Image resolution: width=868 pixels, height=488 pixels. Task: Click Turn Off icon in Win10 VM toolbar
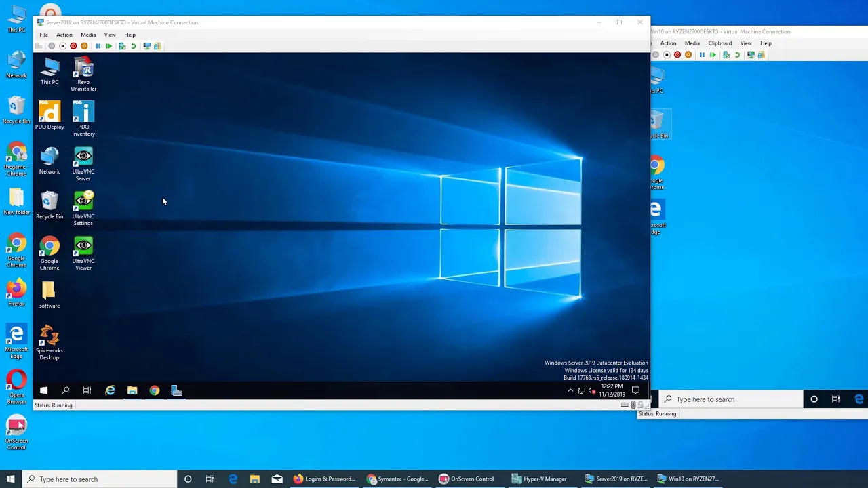click(x=667, y=55)
